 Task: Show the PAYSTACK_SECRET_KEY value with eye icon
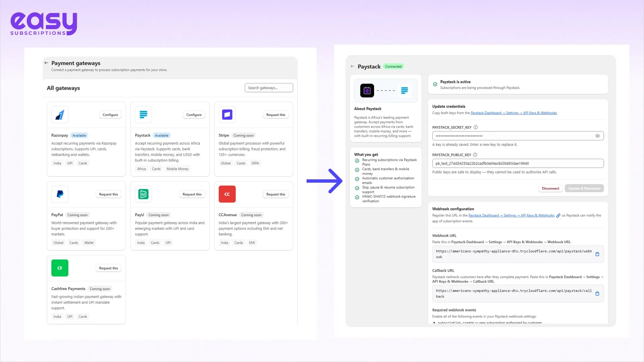(x=597, y=136)
